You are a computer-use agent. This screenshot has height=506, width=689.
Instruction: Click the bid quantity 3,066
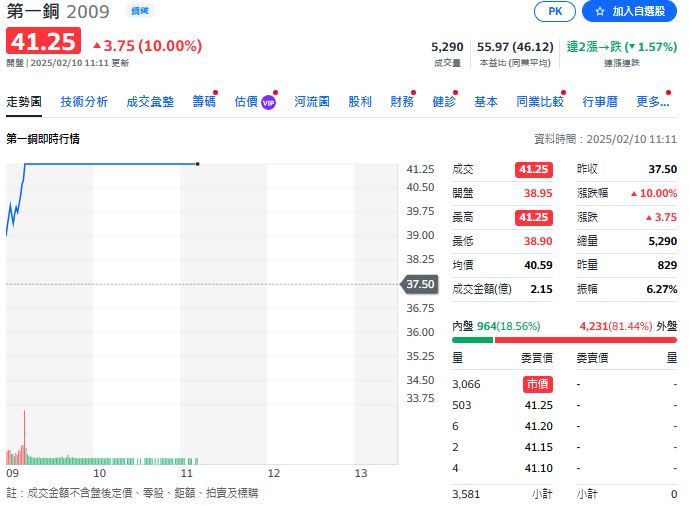pyautogui.click(x=466, y=384)
